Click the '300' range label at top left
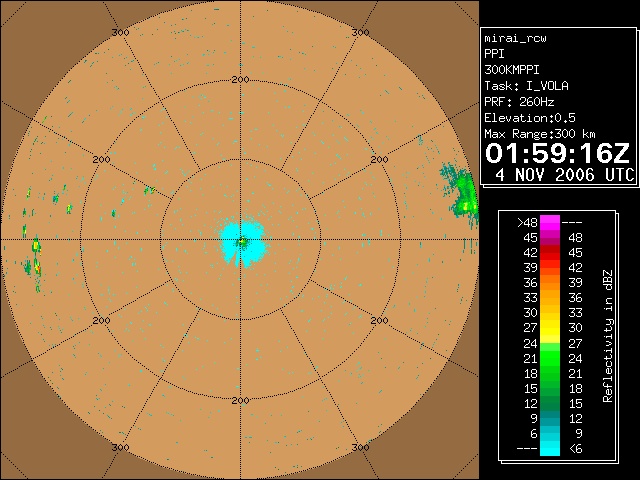The width and height of the screenshot is (640, 480). (120, 32)
